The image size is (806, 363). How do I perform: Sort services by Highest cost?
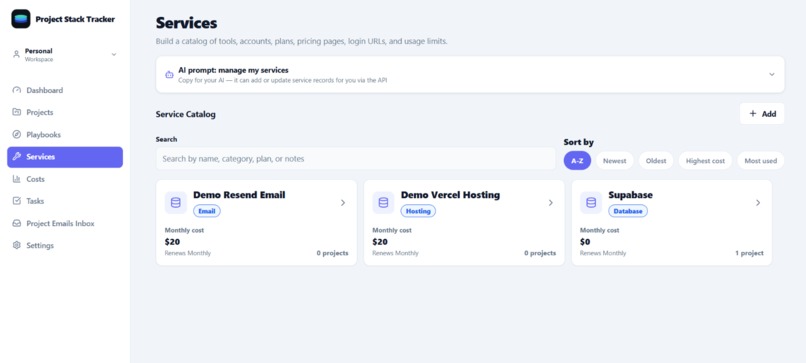pyautogui.click(x=705, y=161)
